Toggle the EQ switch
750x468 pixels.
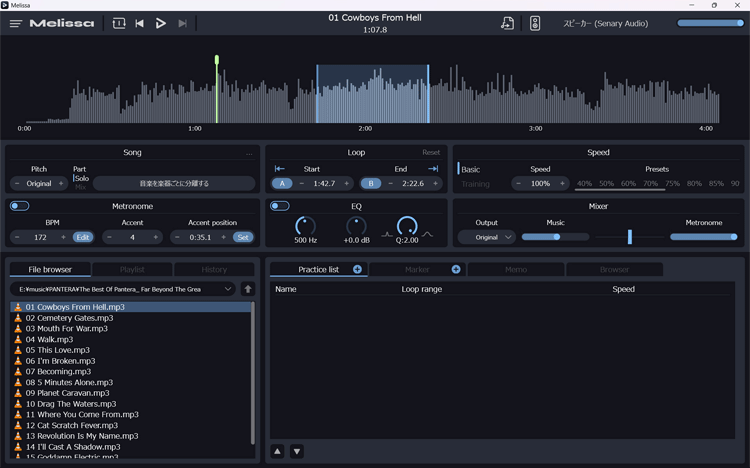point(280,206)
